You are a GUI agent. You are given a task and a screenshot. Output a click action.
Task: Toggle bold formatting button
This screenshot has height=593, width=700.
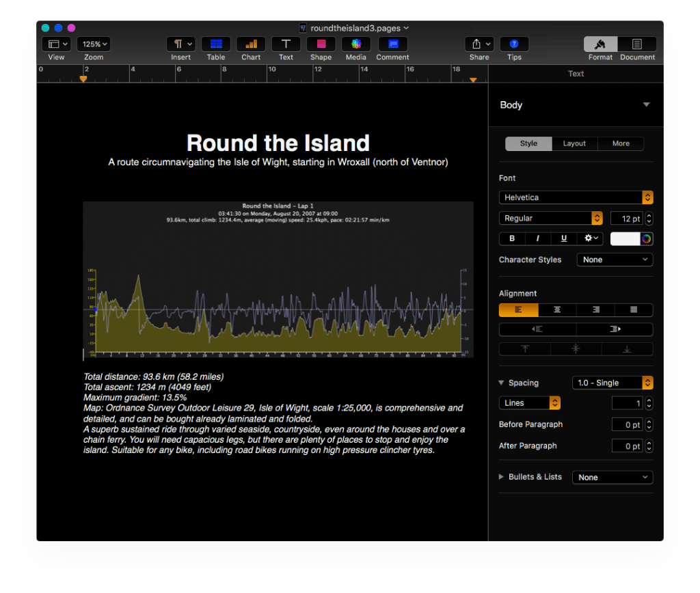[x=512, y=238]
